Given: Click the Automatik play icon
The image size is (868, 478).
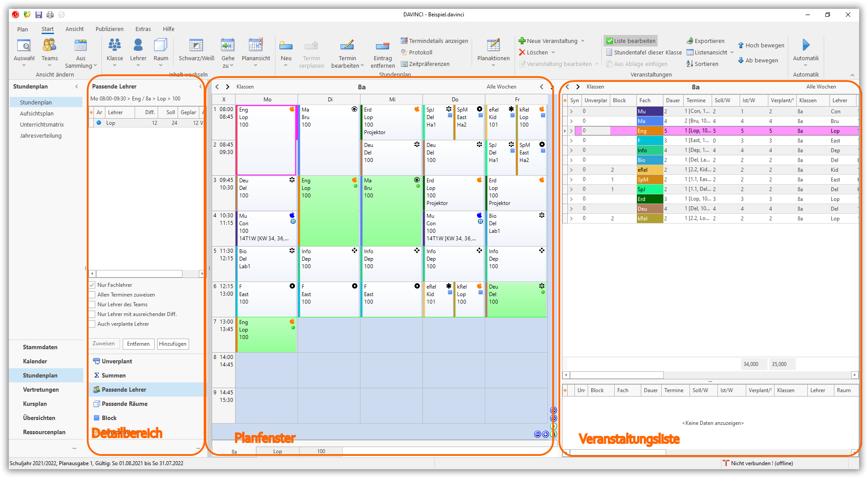Looking at the screenshot, I should (806, 45).
